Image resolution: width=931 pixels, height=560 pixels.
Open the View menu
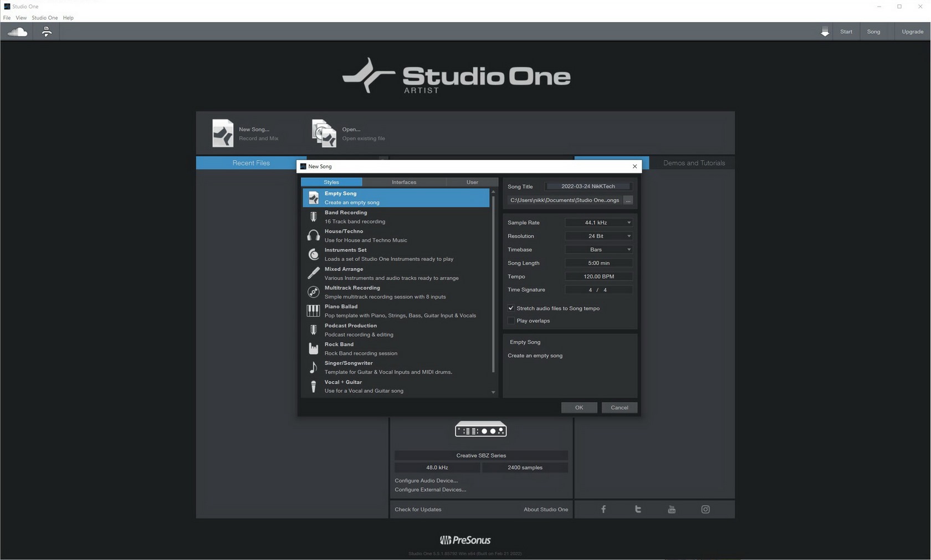point(21,18)
